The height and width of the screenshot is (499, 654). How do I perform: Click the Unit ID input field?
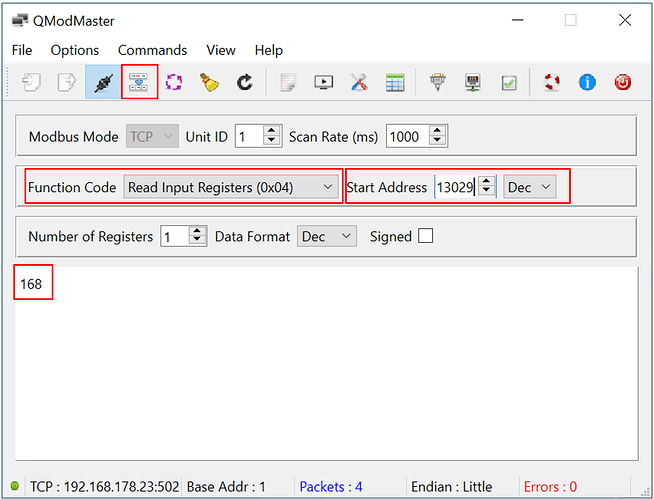point(249,136)
